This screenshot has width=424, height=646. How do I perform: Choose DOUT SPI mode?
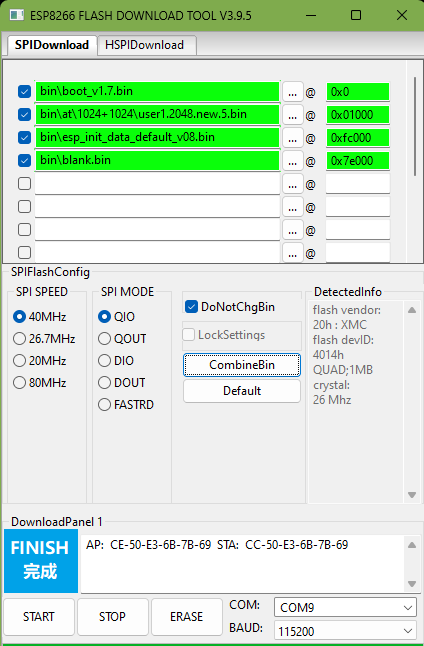click(122, 383)
